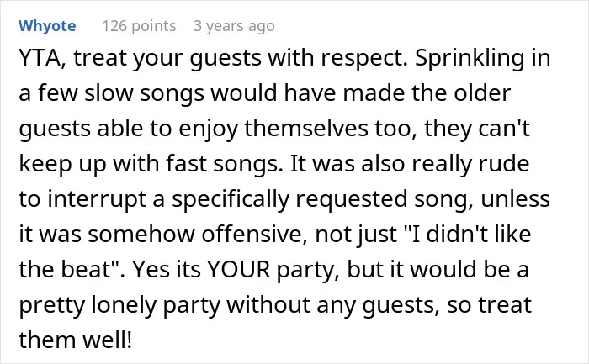
Task: Open the Whyote user profile link
Action: click(x=47, y=26)
